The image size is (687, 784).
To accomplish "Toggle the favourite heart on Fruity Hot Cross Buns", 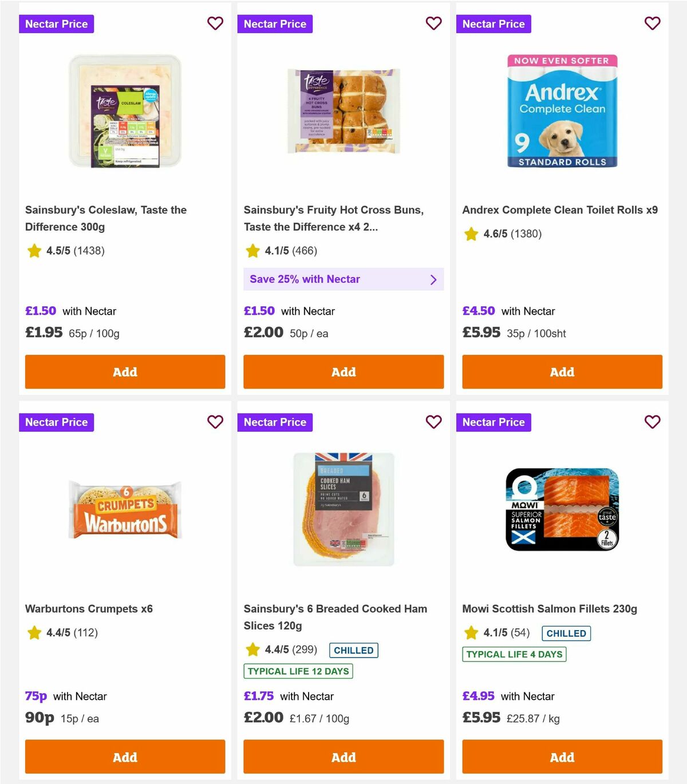I will pos(433,23).
